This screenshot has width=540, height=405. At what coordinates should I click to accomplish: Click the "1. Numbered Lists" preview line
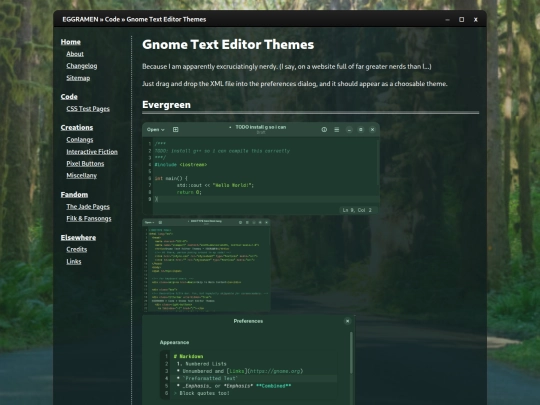(x=201, y=364)
